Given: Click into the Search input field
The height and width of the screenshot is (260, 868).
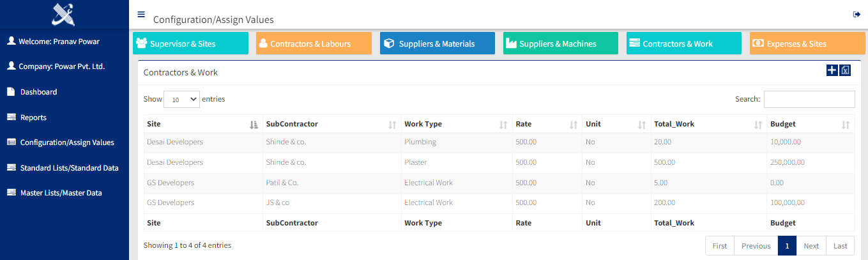Looking at the screenshot, I should pos(809,99).
